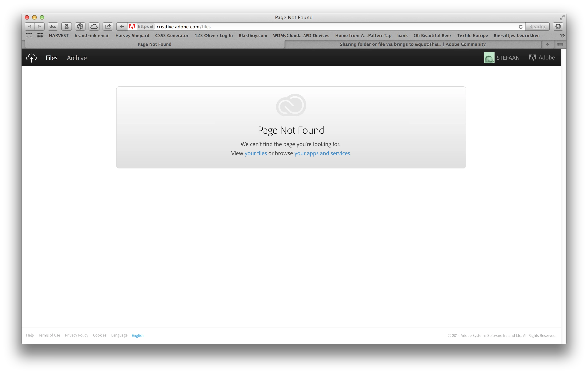The width and height of the screenshot is (588, 374).
Task: Reload the page with refresh icon
Action: pos(520,27)
